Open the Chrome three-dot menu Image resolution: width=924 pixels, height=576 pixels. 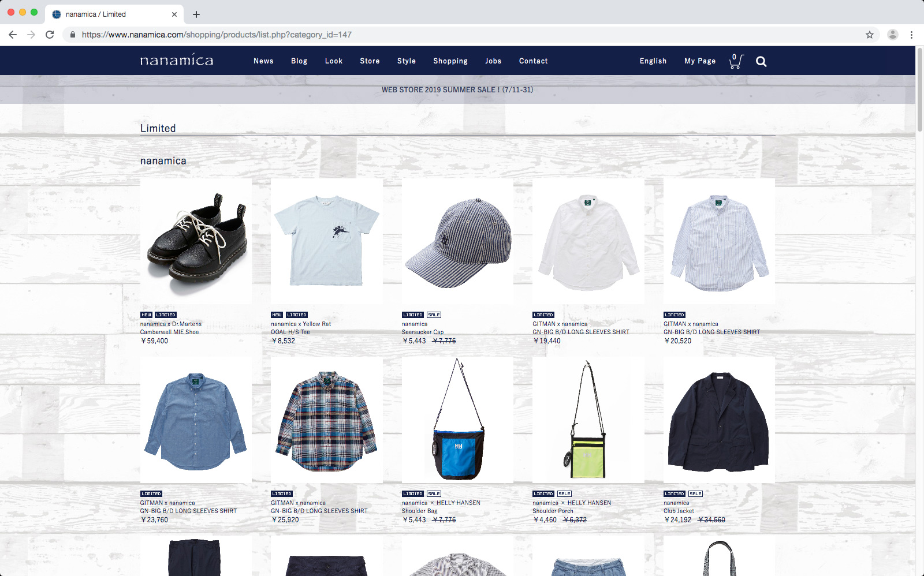(x=911, y=35)
